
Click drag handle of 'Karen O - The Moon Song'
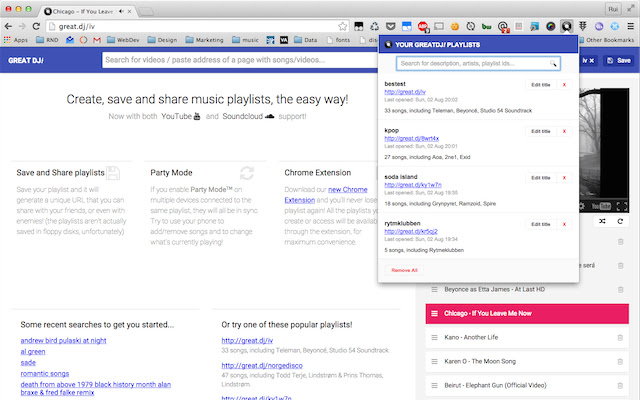tap(434, 362)
